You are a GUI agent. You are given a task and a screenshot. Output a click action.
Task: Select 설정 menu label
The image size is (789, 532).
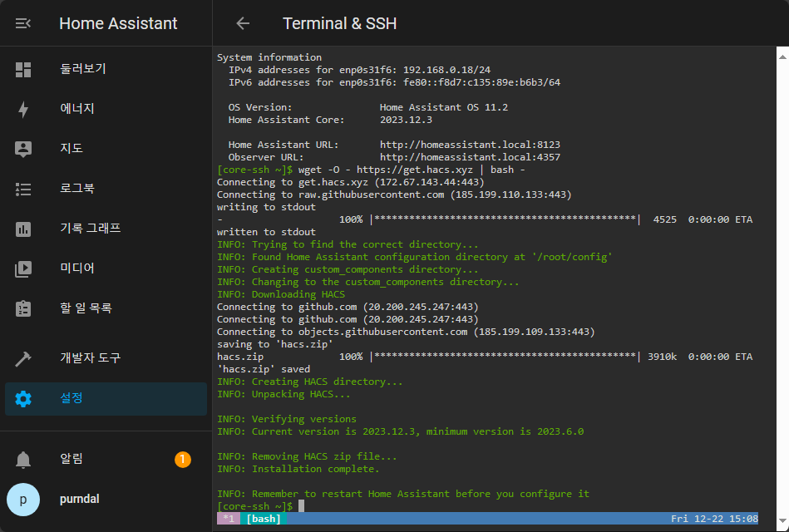72,397
